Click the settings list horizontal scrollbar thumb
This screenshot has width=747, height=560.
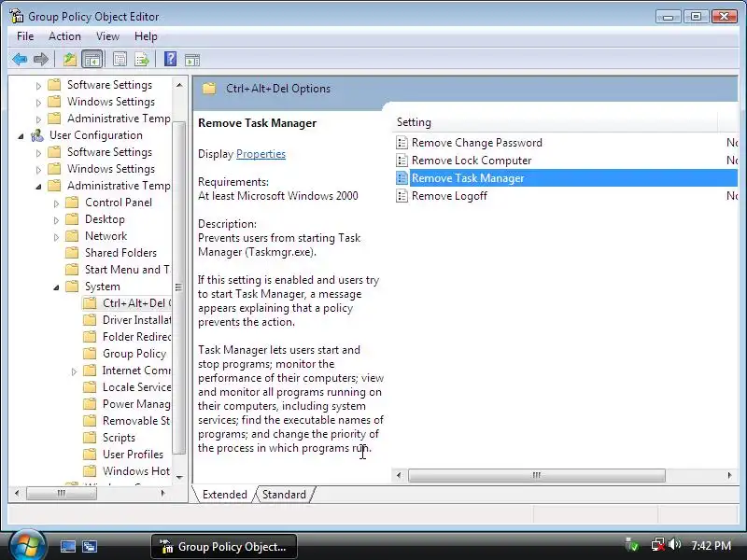tap(536, 475)
